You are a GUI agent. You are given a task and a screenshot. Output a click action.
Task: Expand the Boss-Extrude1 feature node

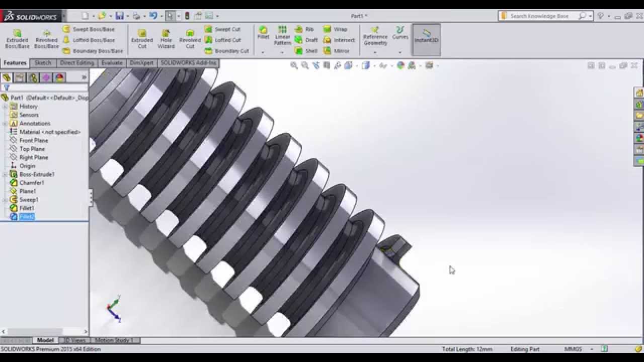[5, 174]
